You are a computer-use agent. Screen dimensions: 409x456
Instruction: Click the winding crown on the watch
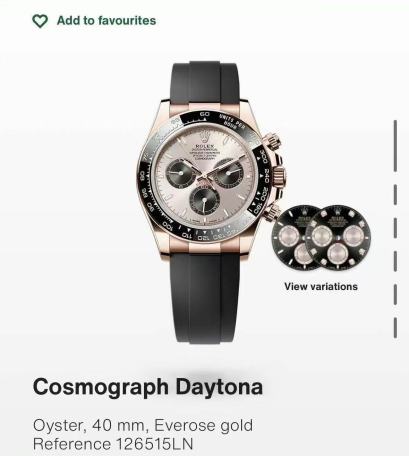pyautogui.click(x=279, y=175)
